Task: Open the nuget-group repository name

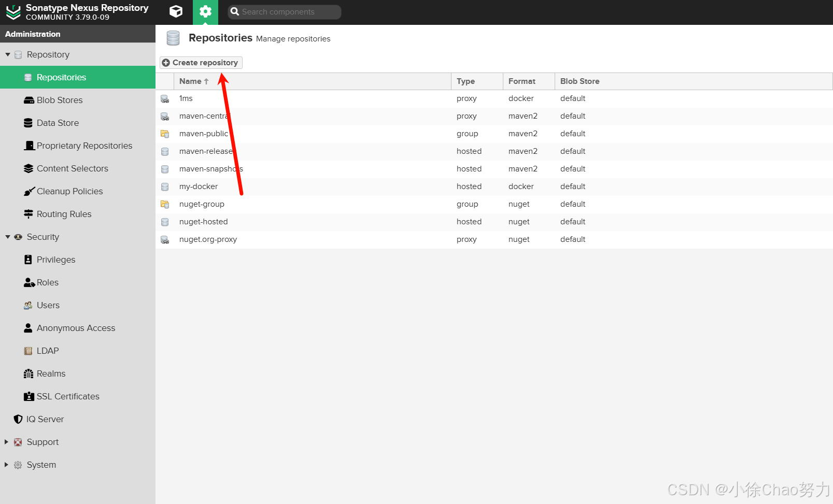Action: coord(202,204)
